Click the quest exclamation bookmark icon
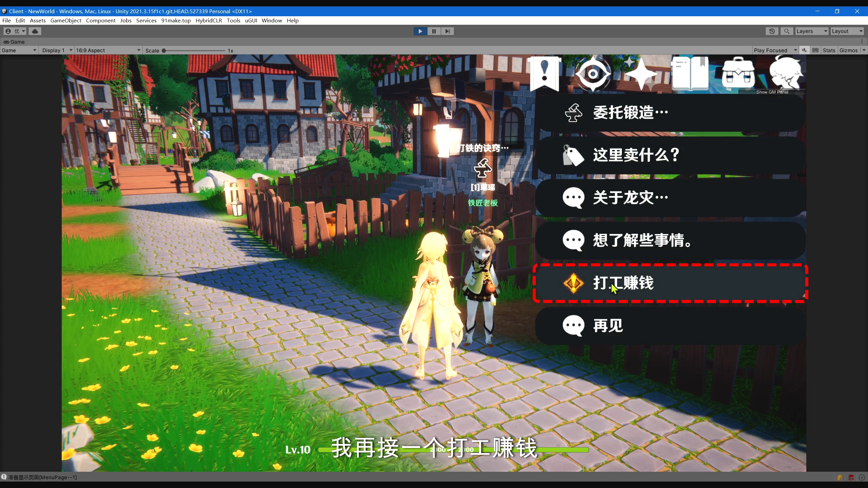The height and width of the screenshot is (488, 868). [545, 74]
